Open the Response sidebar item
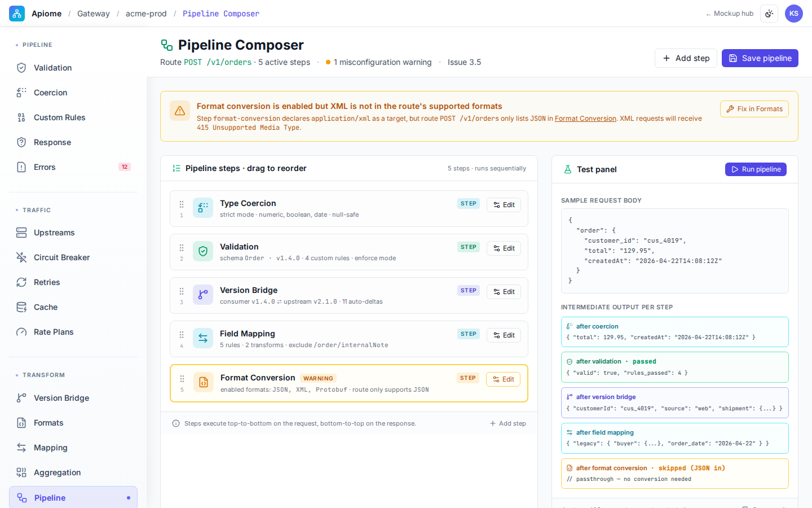 pos(73,142)
